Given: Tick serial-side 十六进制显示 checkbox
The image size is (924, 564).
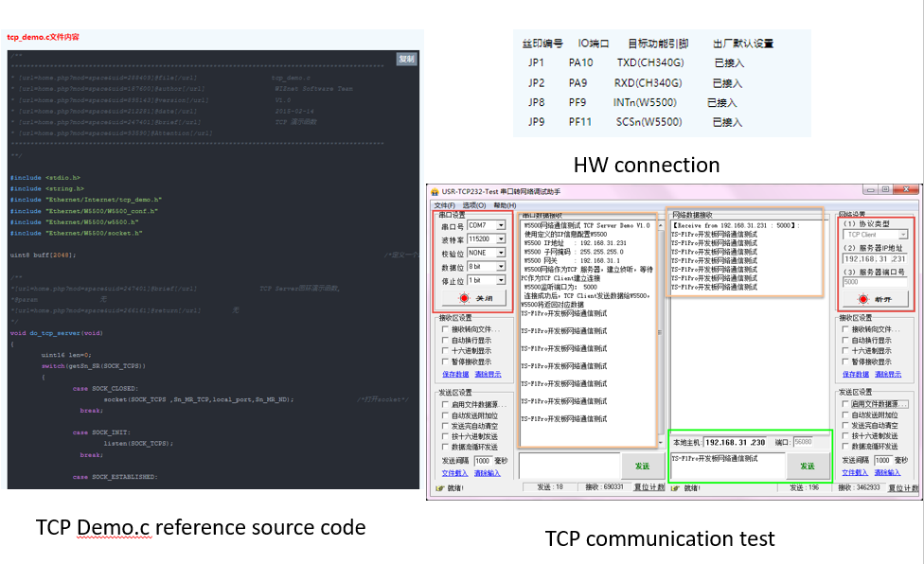Looking at the screenshot, I should click(446, 351).
